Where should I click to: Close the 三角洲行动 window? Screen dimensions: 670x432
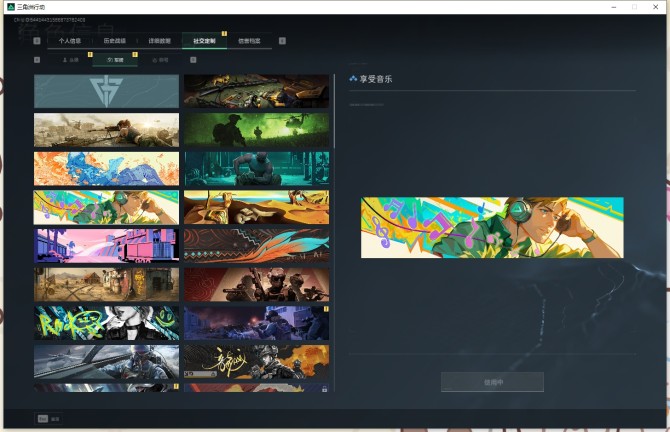pos(655,7)
